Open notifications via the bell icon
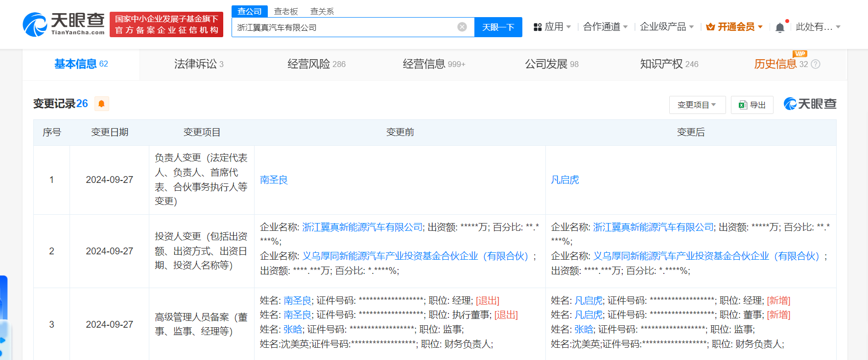Viewport: 868px width, 360px height. 780,27
